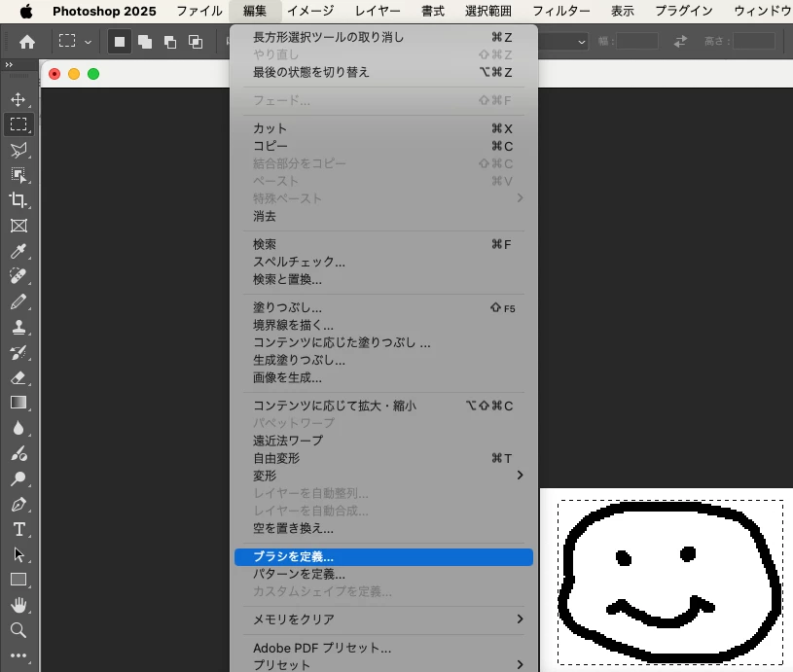Choose 消去 from the menu

point(383,217)
